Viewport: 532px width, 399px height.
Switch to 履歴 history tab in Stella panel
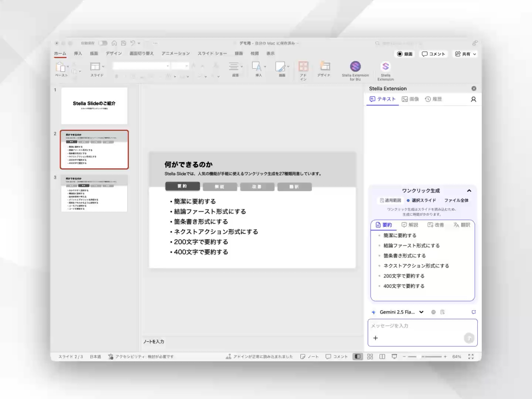click(x=433, y=99)
